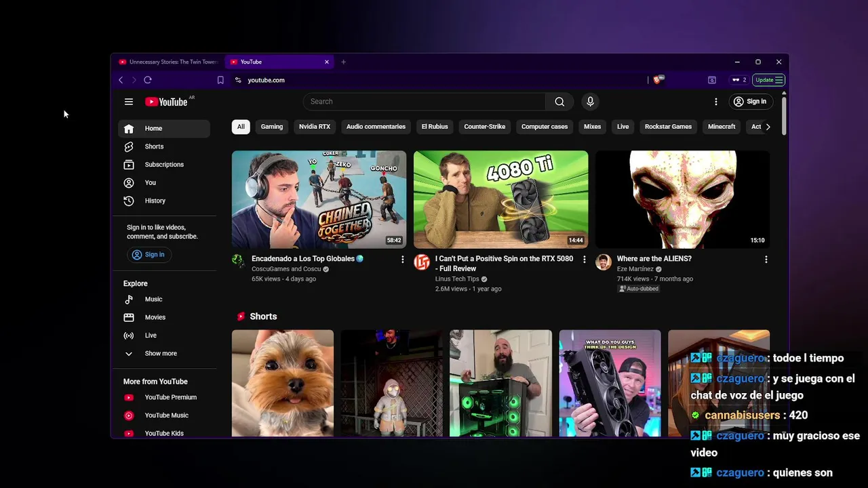Image resolution: width=868 pixels, height=488 pixels.
Task: Open Eze Martínez channel name link
Action: pyautogui.click(x=635, y=269)
